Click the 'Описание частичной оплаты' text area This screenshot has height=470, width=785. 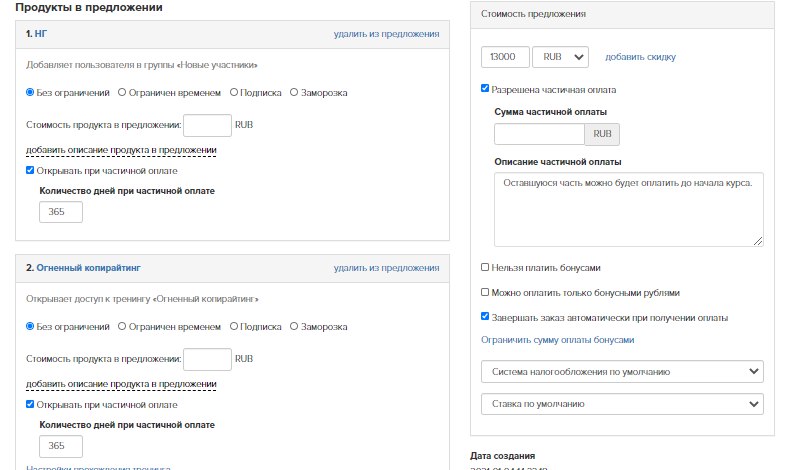629,210
